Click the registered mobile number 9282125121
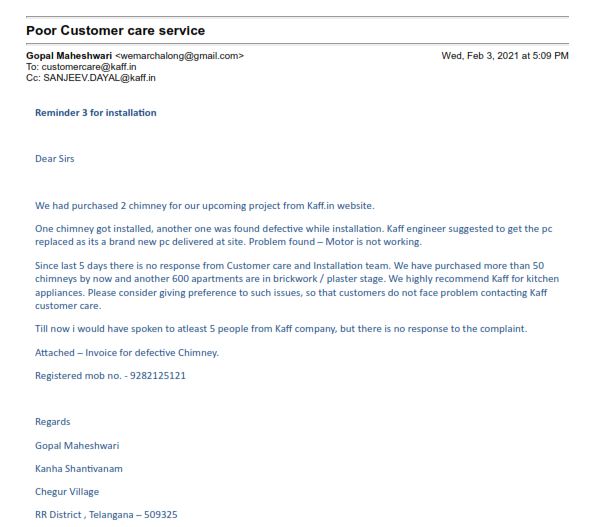The height and width of the screenshot is (527, 603). pos(154,376)
